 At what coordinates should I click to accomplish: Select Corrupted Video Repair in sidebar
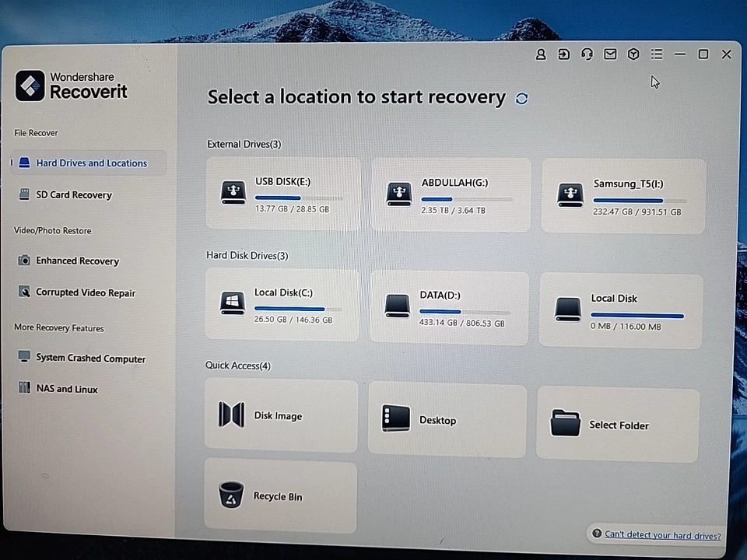point(84,292)
